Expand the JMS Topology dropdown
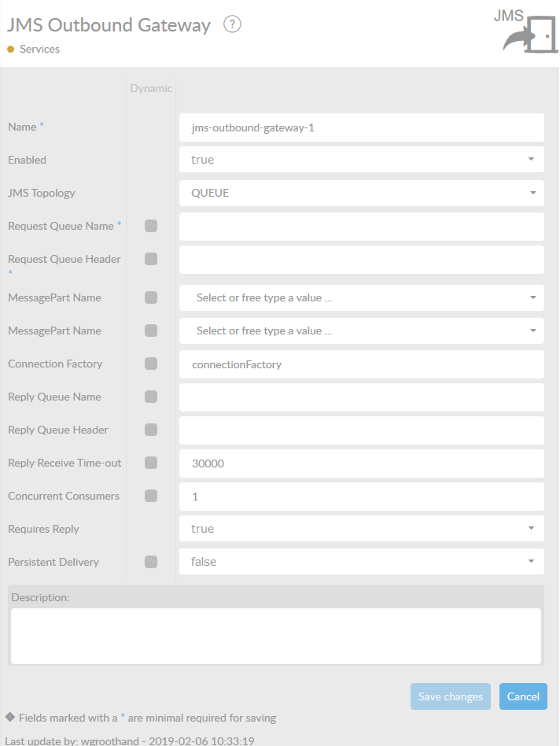The width and height of the screenshot is (560, 746). pos(362,193)
